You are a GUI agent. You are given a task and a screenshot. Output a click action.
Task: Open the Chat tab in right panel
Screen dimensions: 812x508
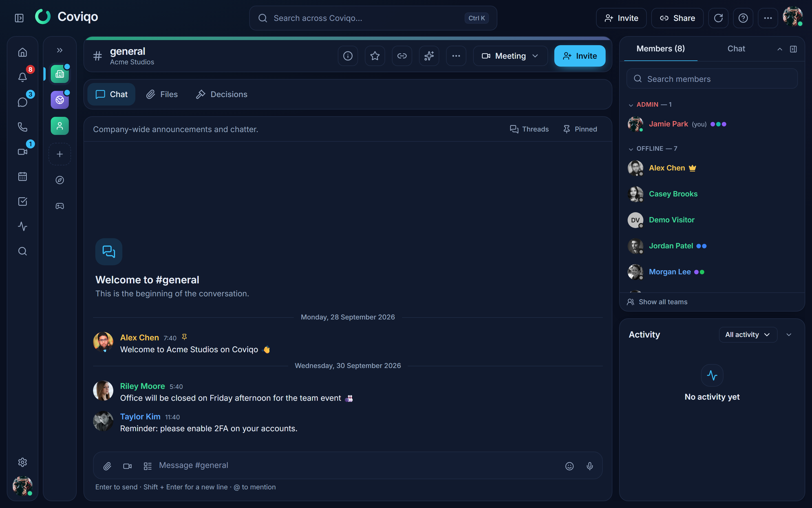[736, 49]
